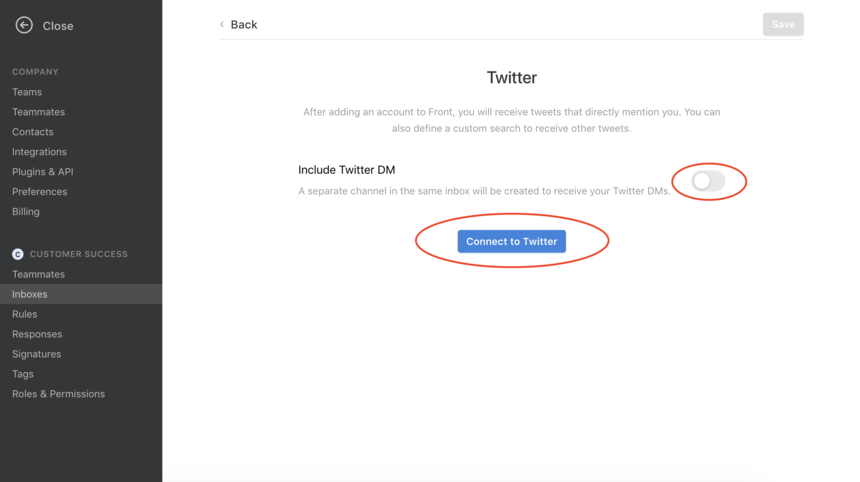
Task: Open Plugins & API settings
Action: point(43,172)
